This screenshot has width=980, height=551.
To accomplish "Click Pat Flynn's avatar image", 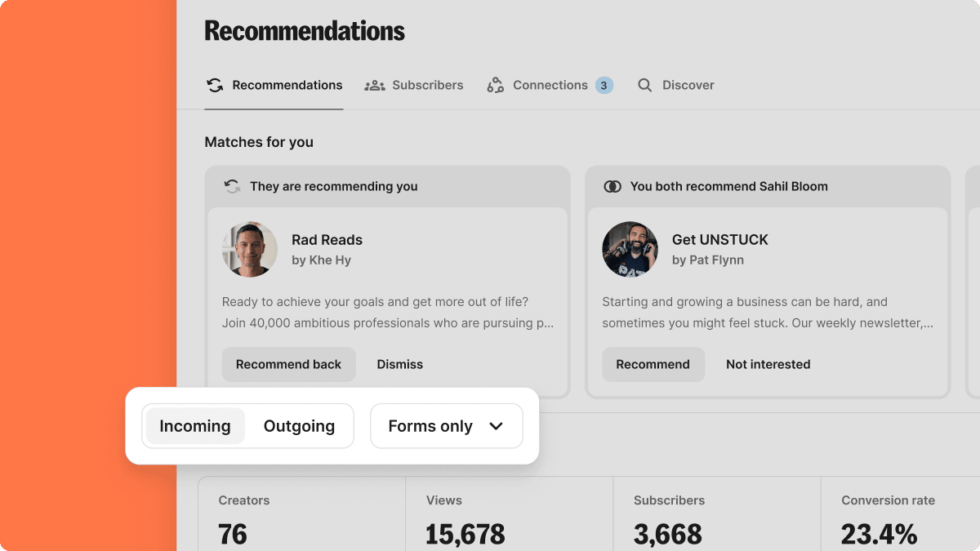I will [630, 249].
